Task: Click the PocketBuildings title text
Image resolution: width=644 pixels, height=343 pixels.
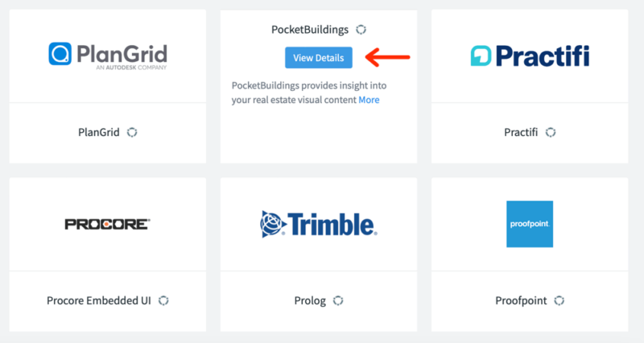Action: tap(310, 30)
